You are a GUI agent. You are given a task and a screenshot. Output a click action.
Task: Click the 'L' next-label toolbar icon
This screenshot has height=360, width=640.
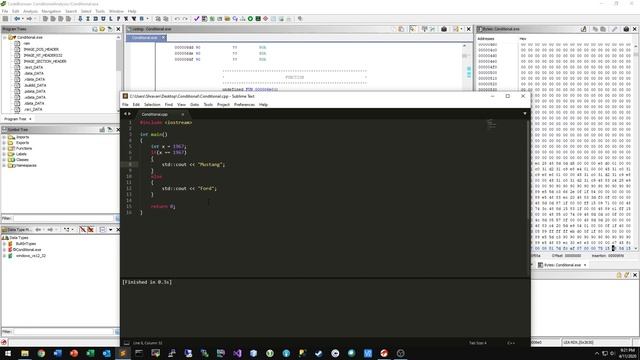click(x=111, y=19)
